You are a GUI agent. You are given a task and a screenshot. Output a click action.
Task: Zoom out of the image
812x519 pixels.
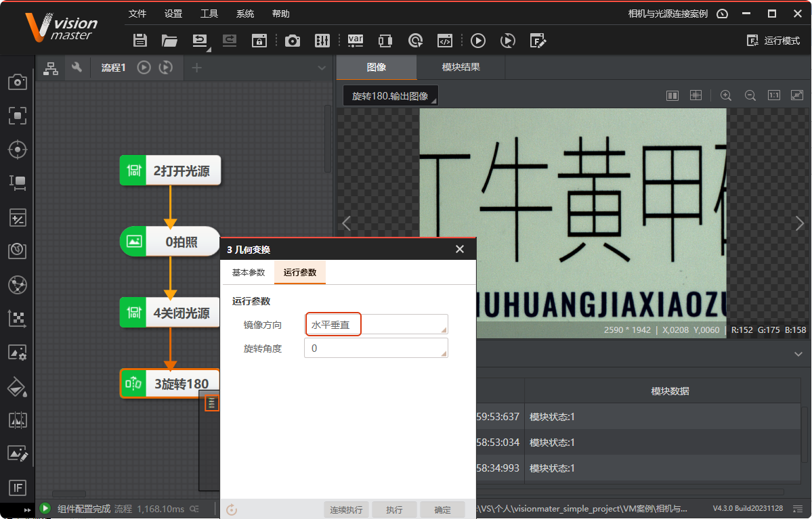click(750, 95)
